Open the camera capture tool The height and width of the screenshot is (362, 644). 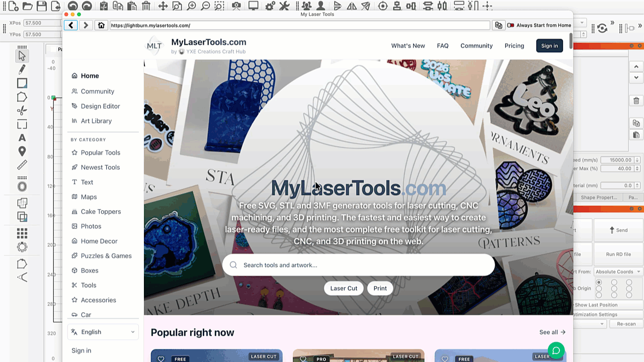click(236, 6)
